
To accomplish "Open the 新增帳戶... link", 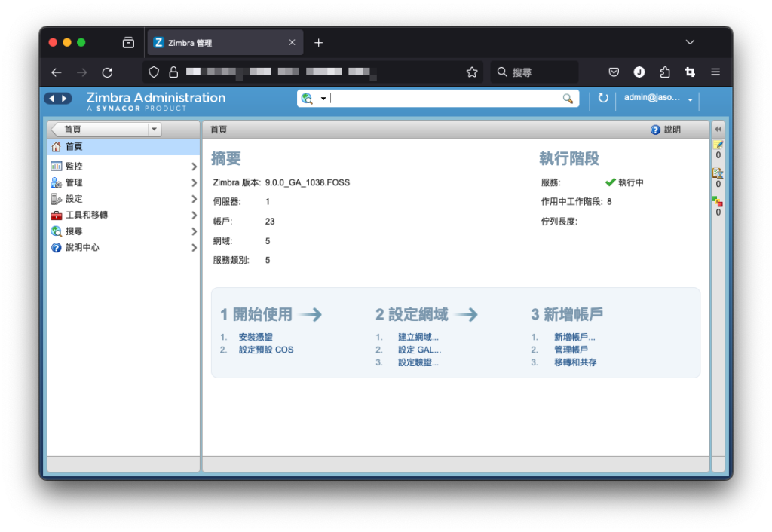I will point(574,337).
